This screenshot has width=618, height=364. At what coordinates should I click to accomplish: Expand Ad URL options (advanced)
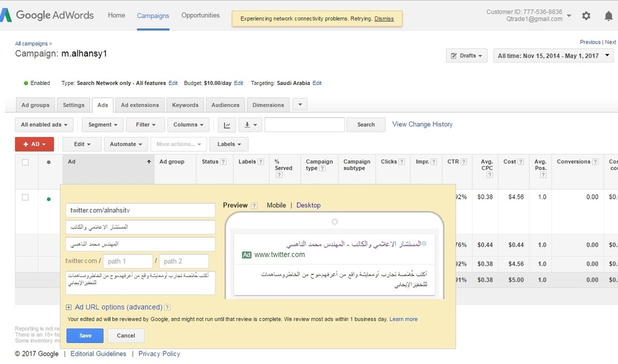tap(69, 307)
